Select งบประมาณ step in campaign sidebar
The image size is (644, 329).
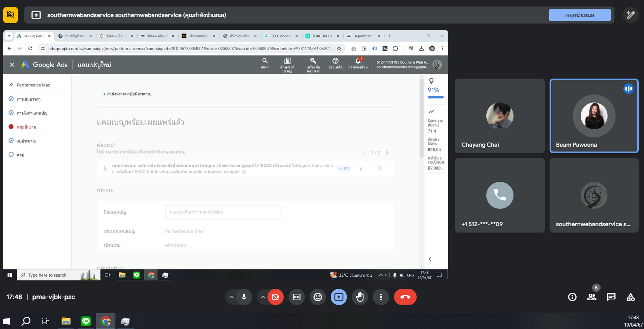(26, 141)
